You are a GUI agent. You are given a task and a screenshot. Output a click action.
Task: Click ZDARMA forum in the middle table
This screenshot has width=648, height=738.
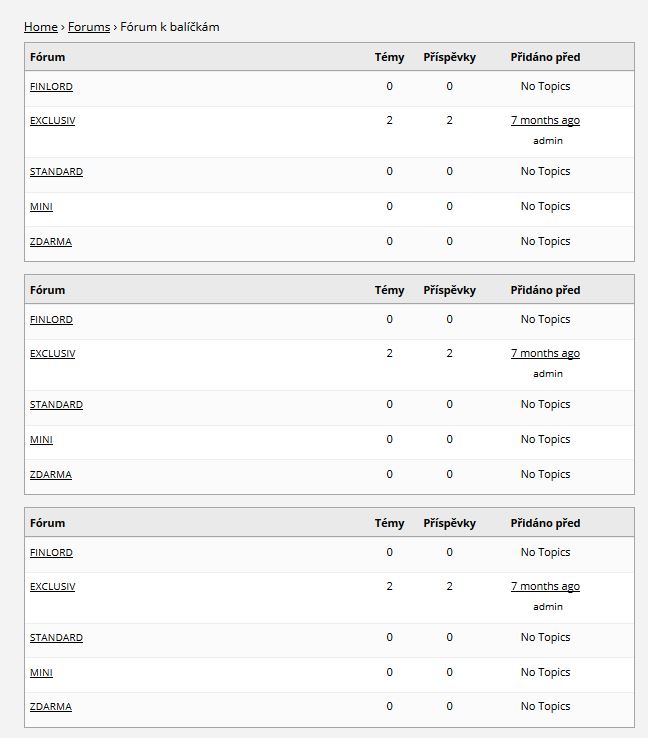[50, 475]
